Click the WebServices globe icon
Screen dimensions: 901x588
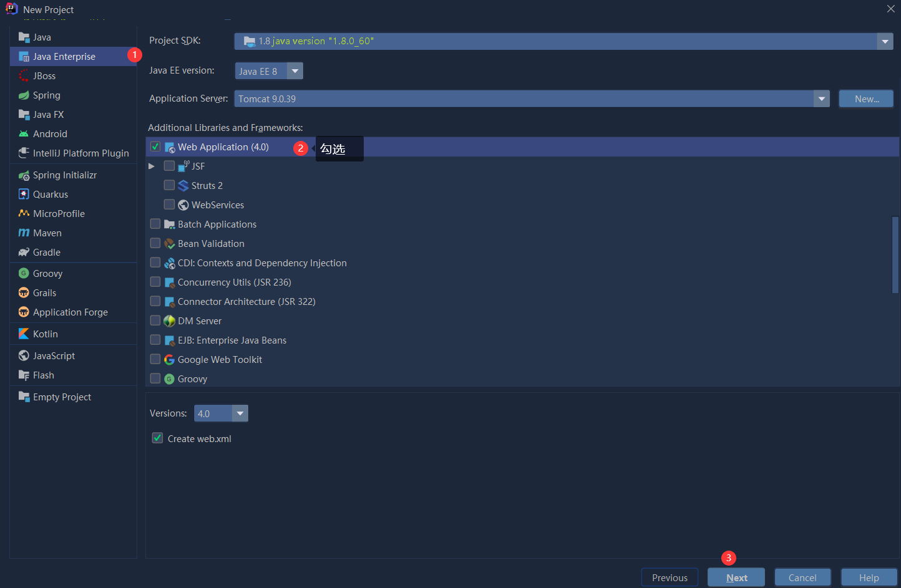pyautogui.click(x=183, y=205)
